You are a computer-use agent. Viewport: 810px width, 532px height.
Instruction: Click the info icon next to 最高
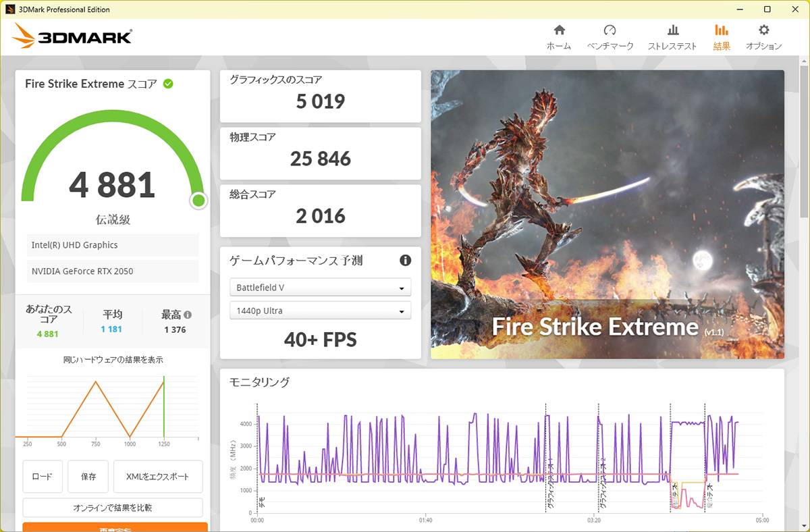tap(188, 315)
